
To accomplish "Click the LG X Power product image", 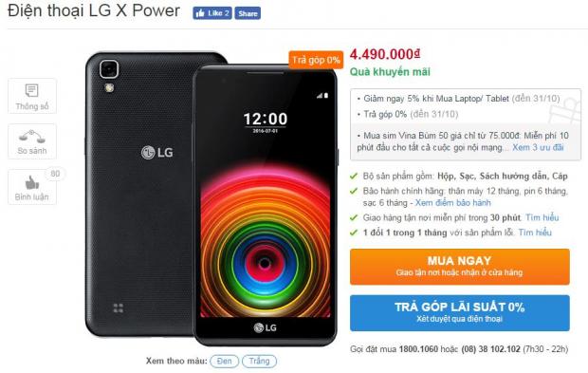I will click(212, 198).
